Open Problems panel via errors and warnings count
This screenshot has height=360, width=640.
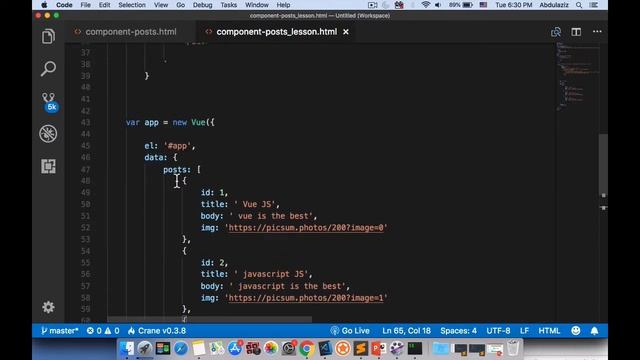tap(103, 331)
